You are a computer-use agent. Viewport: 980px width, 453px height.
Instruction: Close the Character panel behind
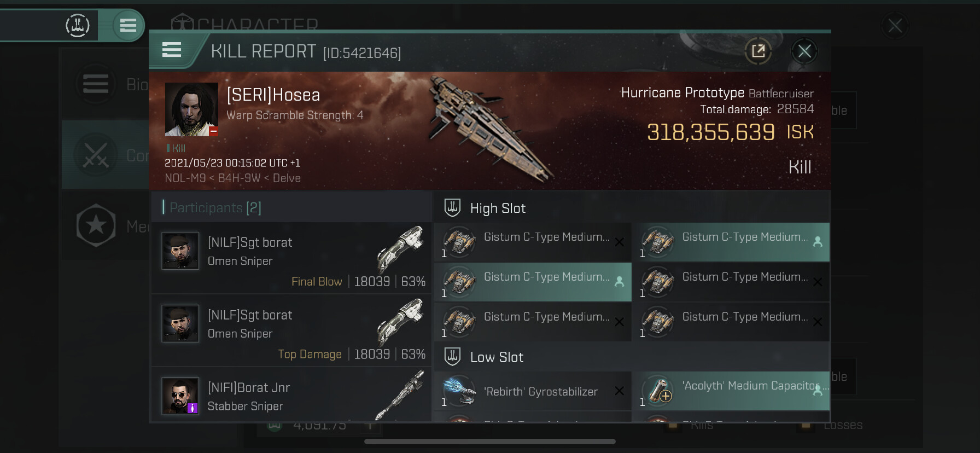click(895, 25)
